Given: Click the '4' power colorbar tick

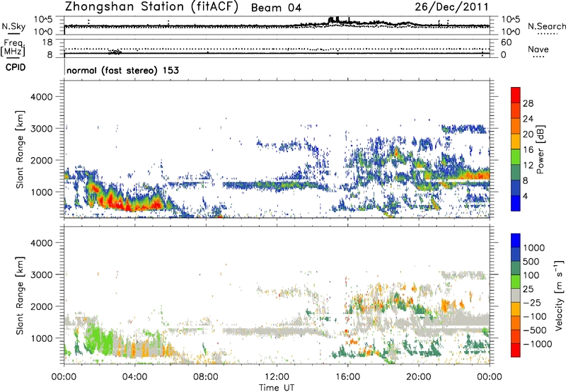Looking at the screenshot, I should (x=526, y=197).
